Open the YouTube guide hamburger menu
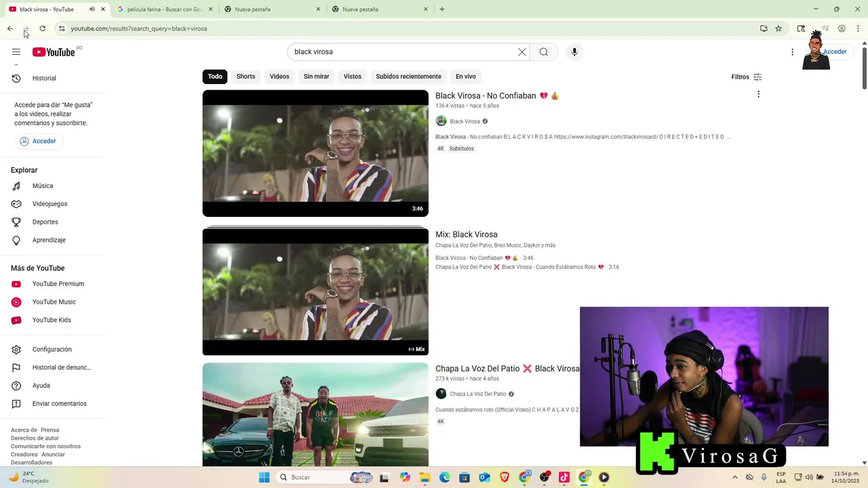The height and width of the screenshot is (488, 868). pos(16,52)
